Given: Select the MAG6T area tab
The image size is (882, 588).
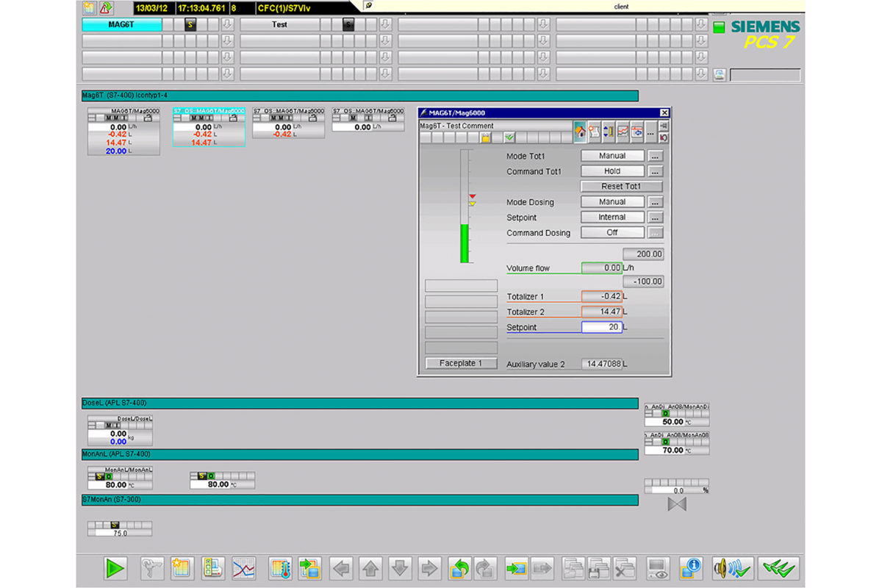Looking at the screenshot, I should [x=121, y=24].
